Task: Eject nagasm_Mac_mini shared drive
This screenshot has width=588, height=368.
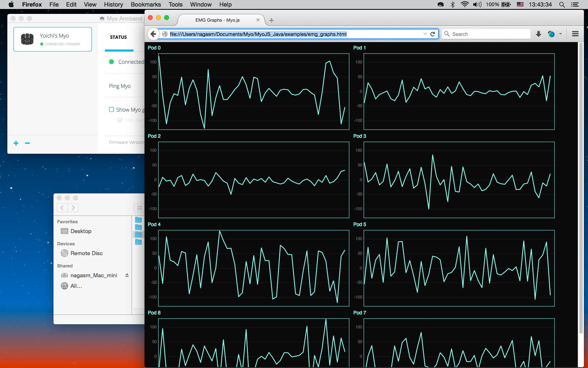Action: pos(127,275)
